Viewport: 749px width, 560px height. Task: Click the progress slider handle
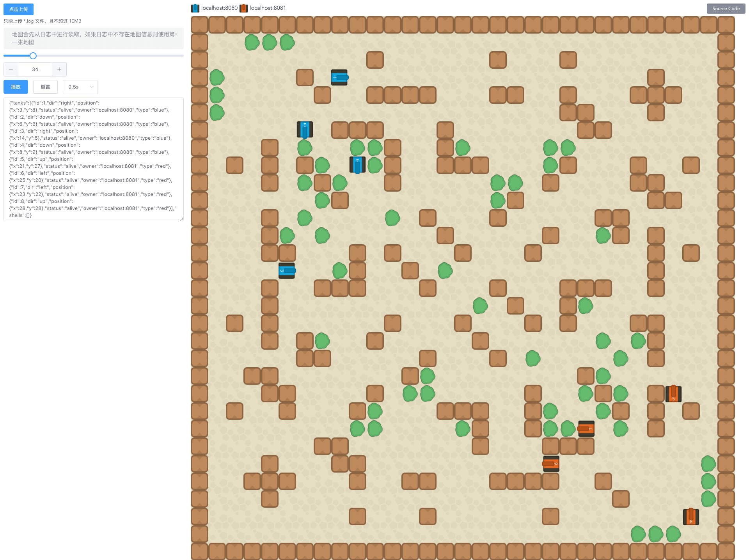tap(33, 56)
